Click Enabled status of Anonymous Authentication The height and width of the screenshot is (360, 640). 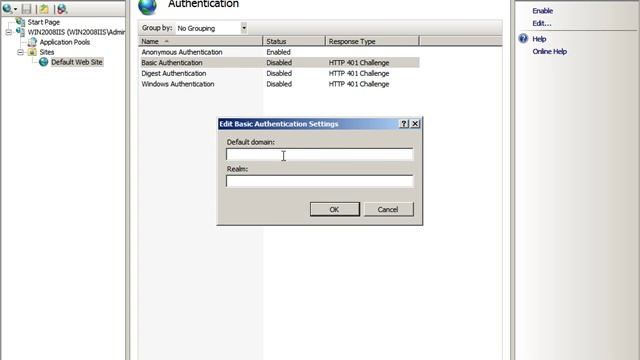pyautogui.click(x=278, y=52)
